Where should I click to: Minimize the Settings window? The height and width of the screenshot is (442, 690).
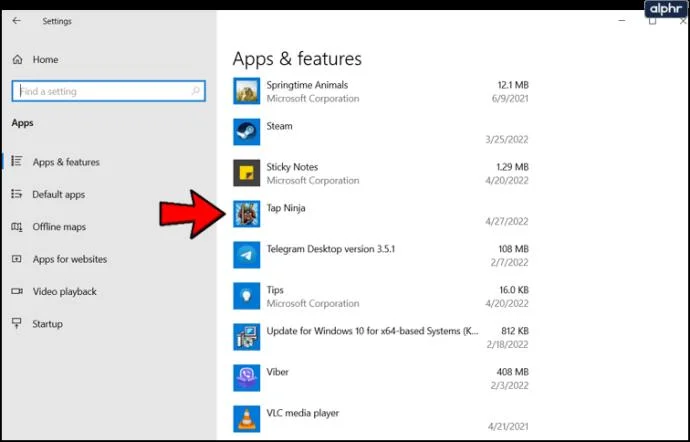click(x=622, y=21)
